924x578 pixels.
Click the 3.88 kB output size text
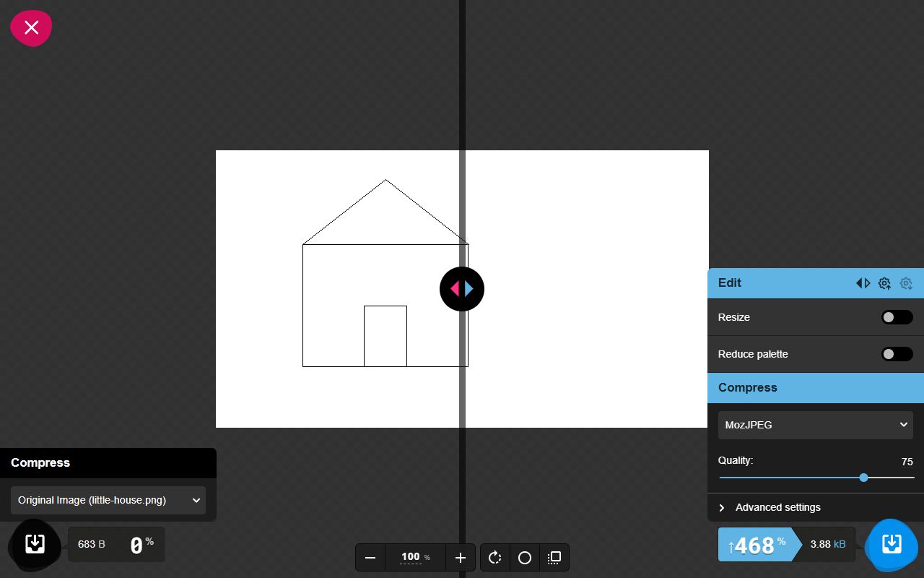click(x=828, y=544)
